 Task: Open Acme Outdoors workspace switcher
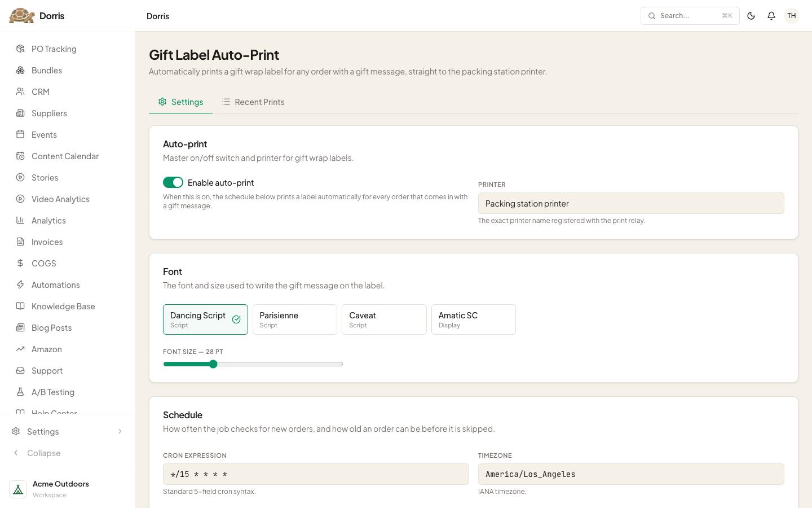(68, 489)
